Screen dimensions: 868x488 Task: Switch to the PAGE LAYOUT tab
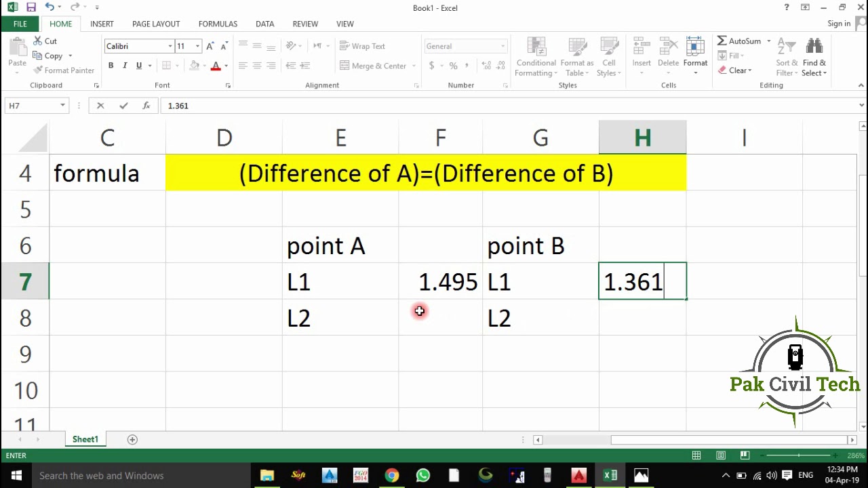click(156, 24)
